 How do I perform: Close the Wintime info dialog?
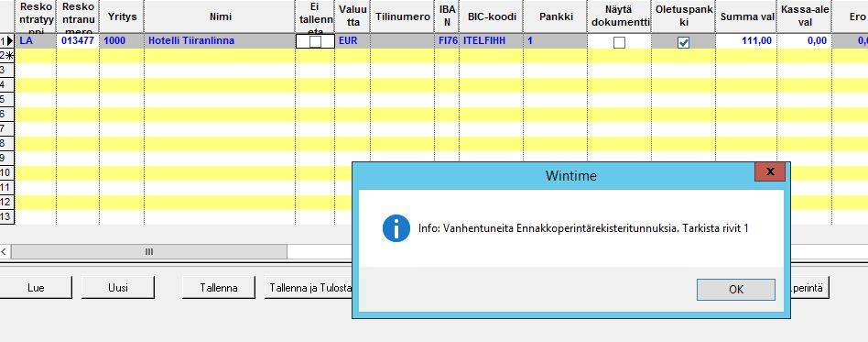click(x=770, y=171)
